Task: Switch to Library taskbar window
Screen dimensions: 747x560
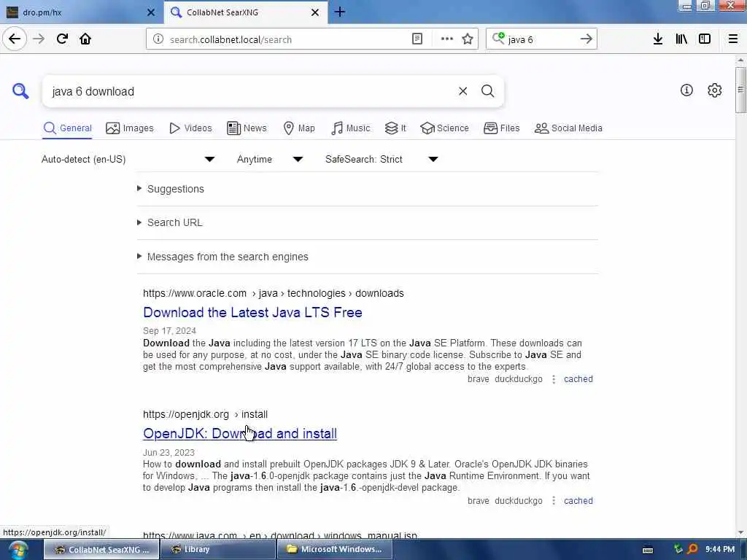Action: [x=217, y=549]
